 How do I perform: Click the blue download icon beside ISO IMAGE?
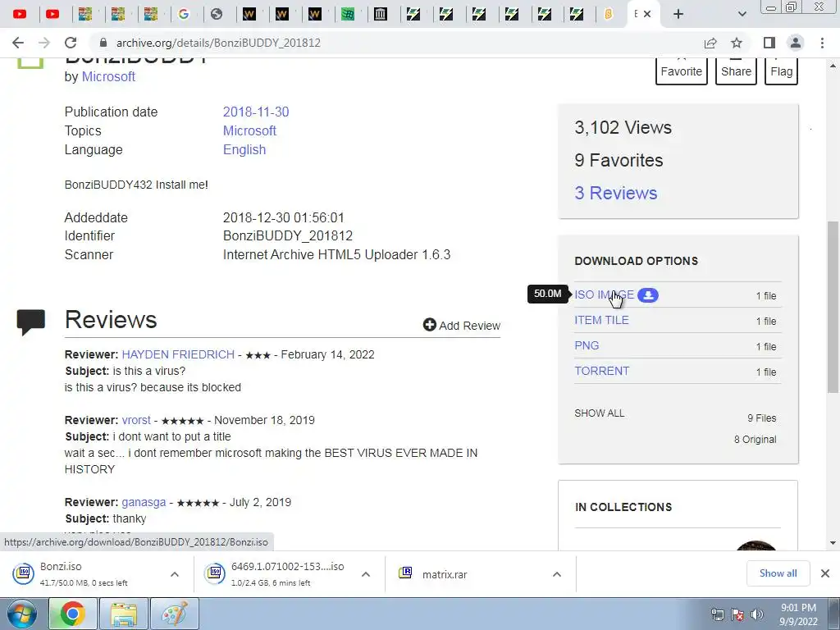tap(648, 295)
